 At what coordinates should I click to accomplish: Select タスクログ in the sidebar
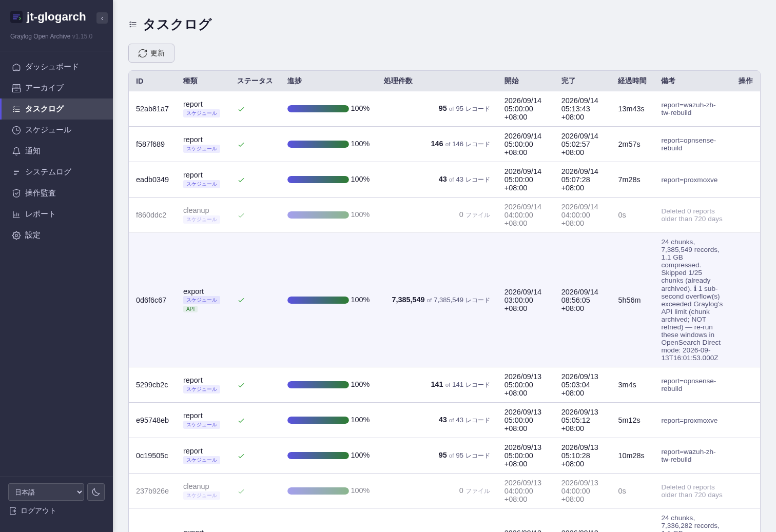(56, 109)
